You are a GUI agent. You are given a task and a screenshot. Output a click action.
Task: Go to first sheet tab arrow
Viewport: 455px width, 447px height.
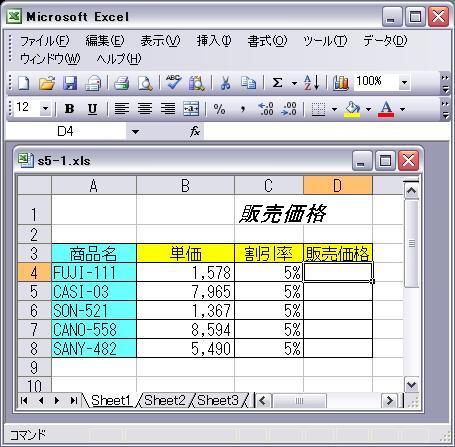[x=24, y=400]
